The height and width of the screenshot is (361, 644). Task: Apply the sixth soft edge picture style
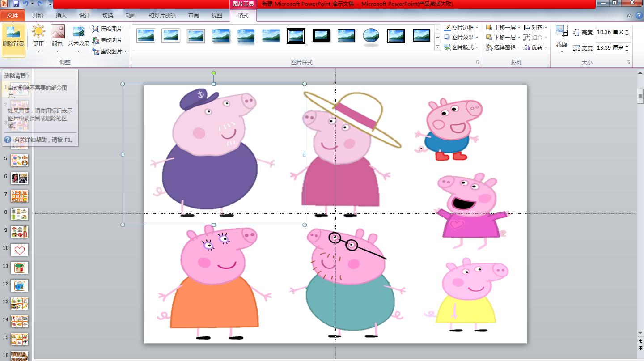coord(271,36)
